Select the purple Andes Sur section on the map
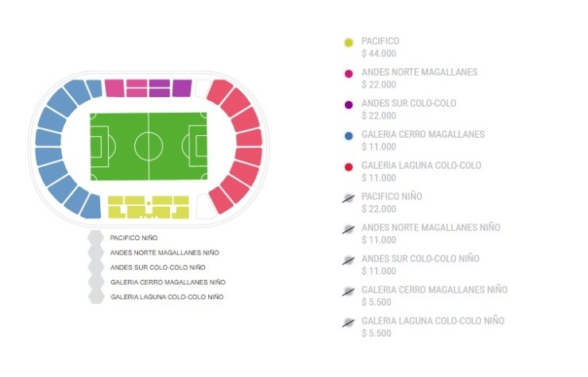 pos(182,87)
